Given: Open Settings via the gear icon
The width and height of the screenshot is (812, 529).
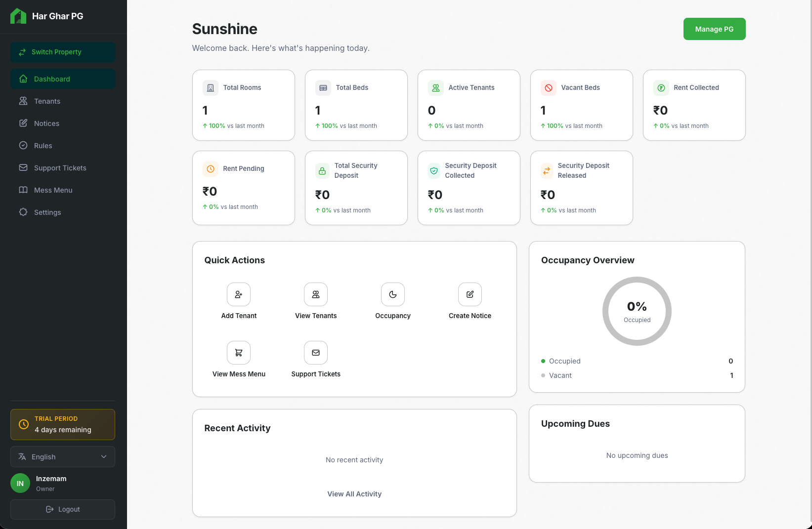Looking at the screenshot, I should (x=23, y=212).
